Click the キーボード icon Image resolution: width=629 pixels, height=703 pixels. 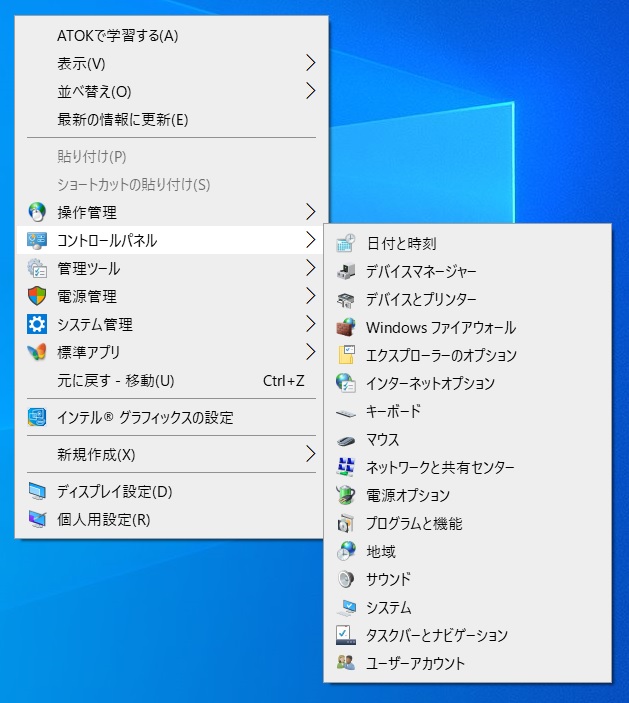(x=346, y=413)
